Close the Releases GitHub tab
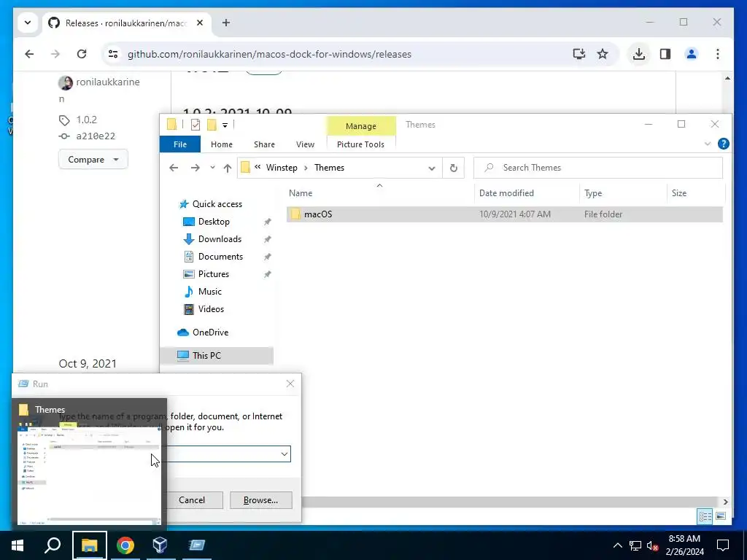The height and width of the screenshot is (560, 747). [x=200, y=23]
